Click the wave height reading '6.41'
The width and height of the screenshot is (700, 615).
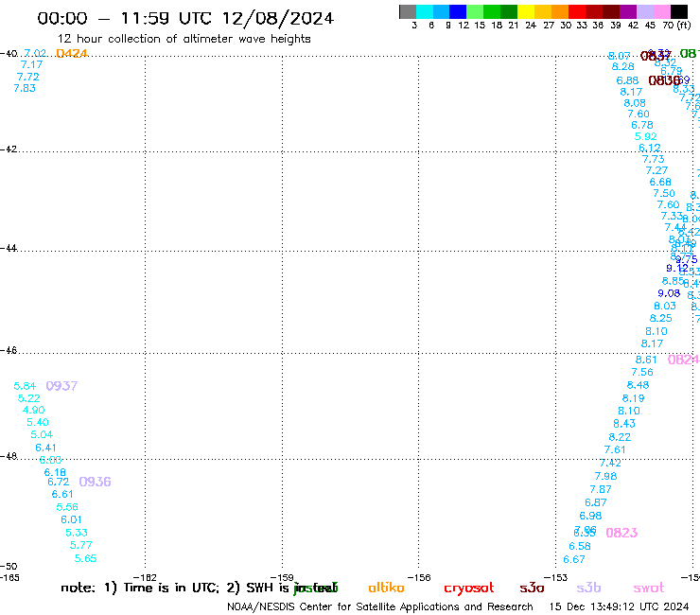coord(45,448)
